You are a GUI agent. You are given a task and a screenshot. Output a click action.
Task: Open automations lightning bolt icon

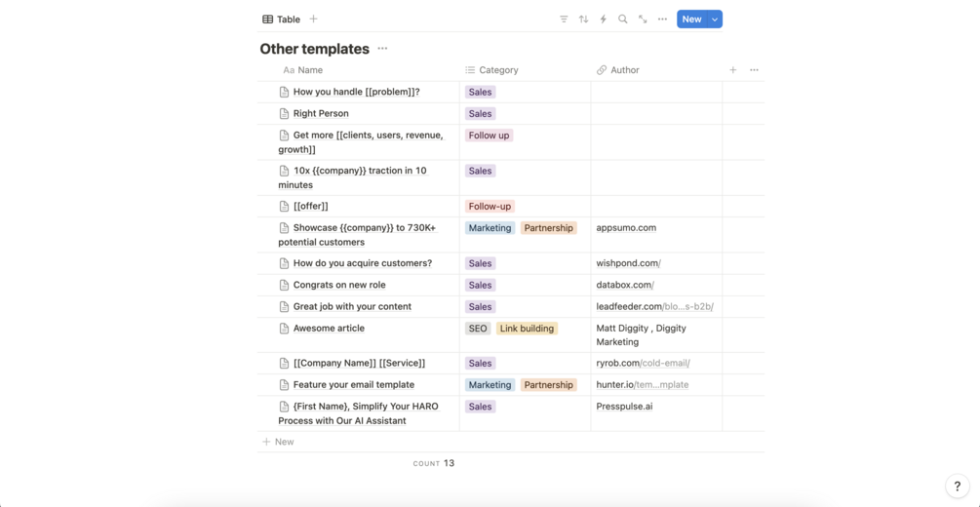point(603,19)
